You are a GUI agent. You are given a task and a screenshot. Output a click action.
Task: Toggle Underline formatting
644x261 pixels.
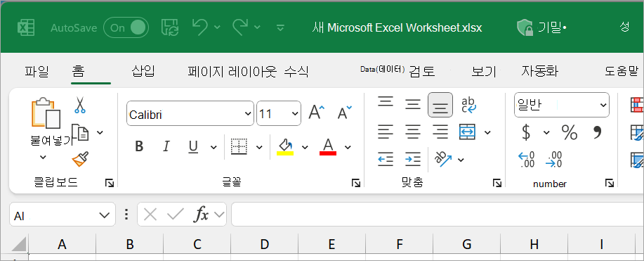193,146
